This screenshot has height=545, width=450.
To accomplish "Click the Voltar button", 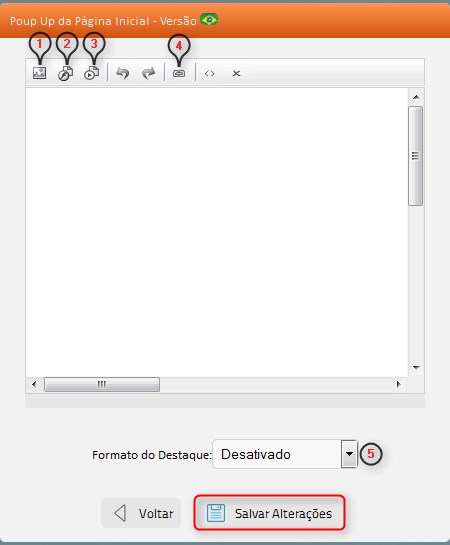I will pyautogui.click(x=141, y=513).
